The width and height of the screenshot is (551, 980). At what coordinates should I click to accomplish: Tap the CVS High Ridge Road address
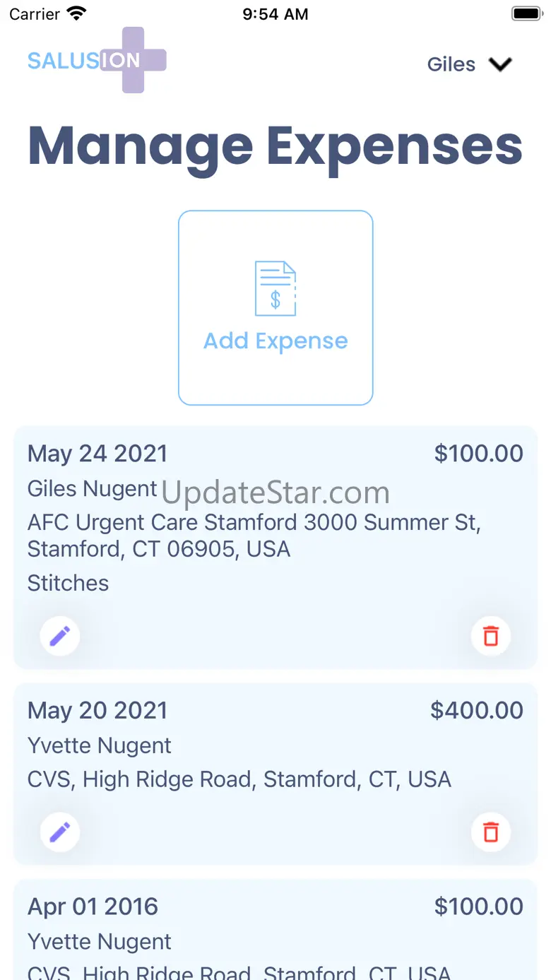click(x=239, y=779)
